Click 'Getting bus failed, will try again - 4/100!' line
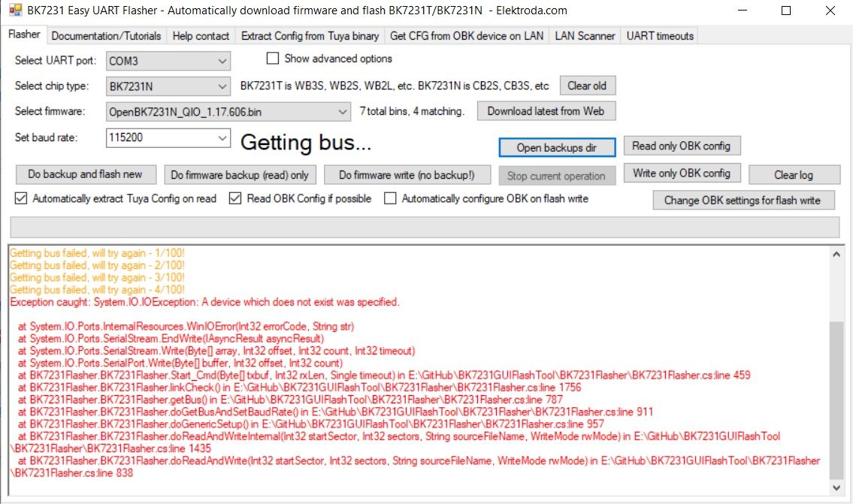 coord(98,289)
